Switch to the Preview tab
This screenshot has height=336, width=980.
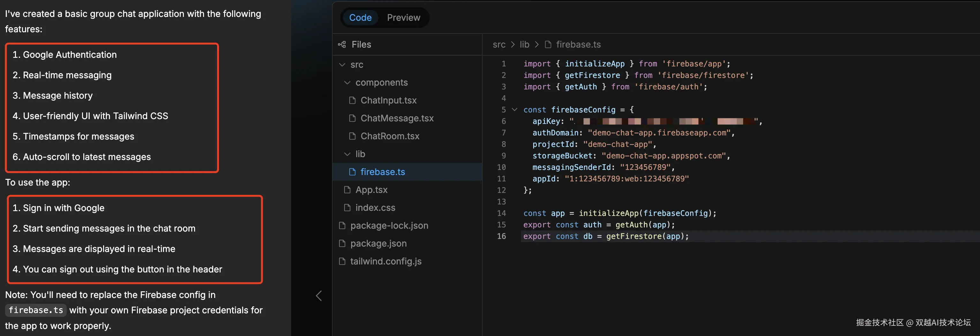pyautogui.click(x=403, y=18)
